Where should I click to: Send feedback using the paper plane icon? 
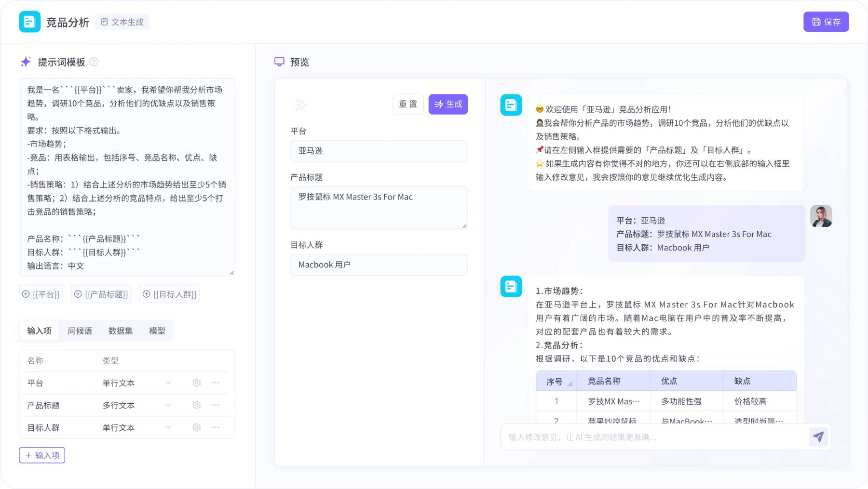pyautogui.click(x=818, y=436)
